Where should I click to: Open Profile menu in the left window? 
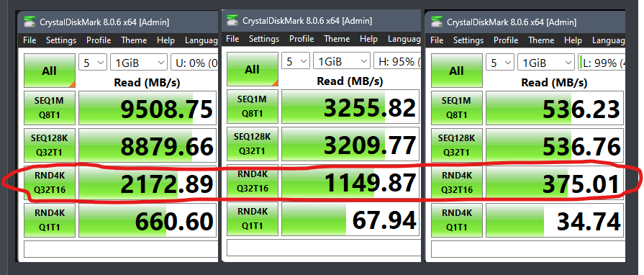coord(99,40)
